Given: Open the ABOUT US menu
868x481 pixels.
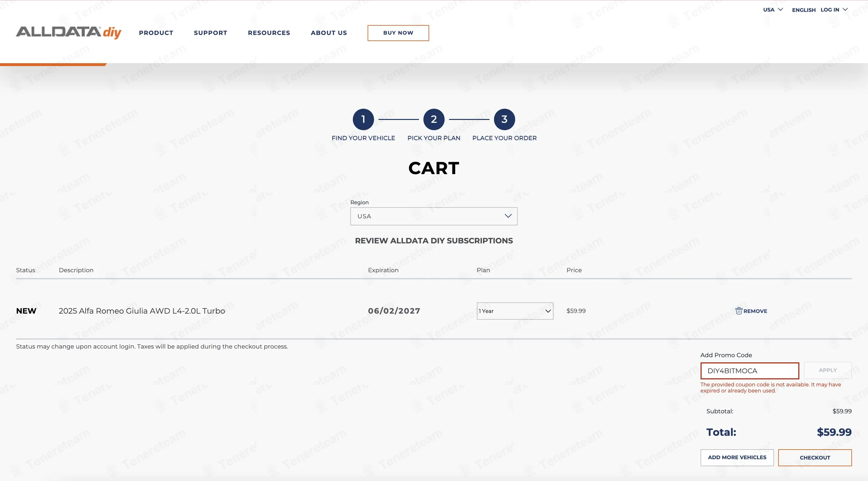Looking at the screenshot, I should 329,33.
